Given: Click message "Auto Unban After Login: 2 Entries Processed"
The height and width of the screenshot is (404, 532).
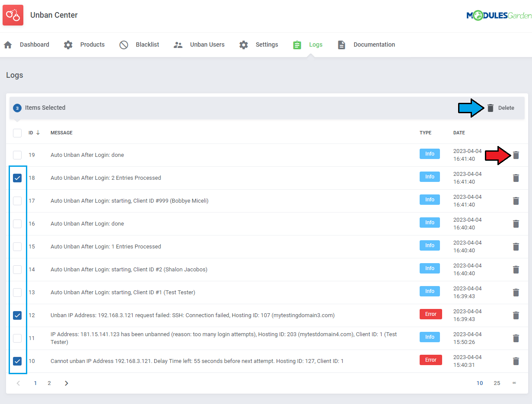Looking at the screenshot, I should (106, 178).
